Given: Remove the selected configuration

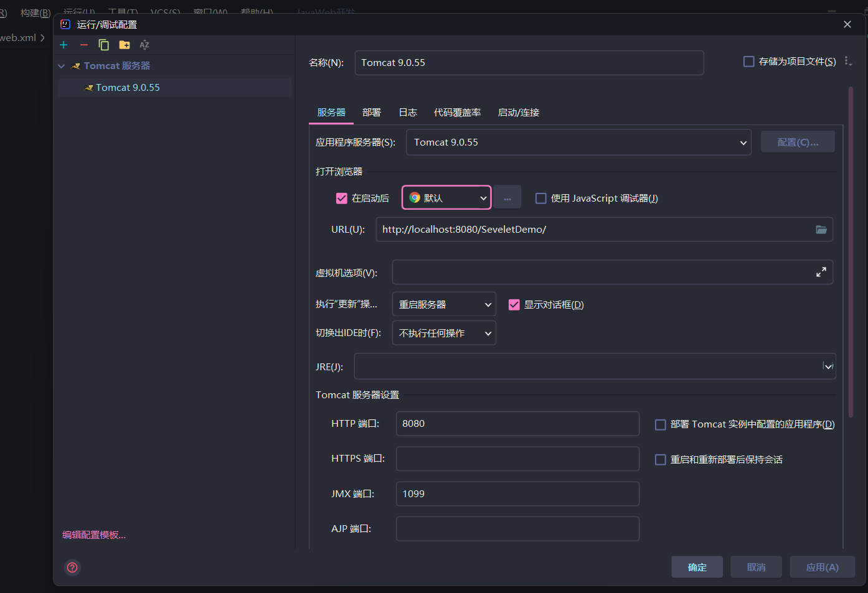Looking at the screenshot, I should 84,45.
